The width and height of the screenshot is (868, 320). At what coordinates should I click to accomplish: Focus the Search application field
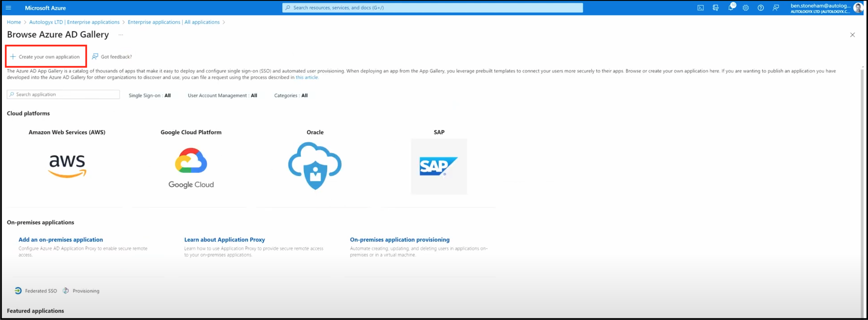pos(63,95)
